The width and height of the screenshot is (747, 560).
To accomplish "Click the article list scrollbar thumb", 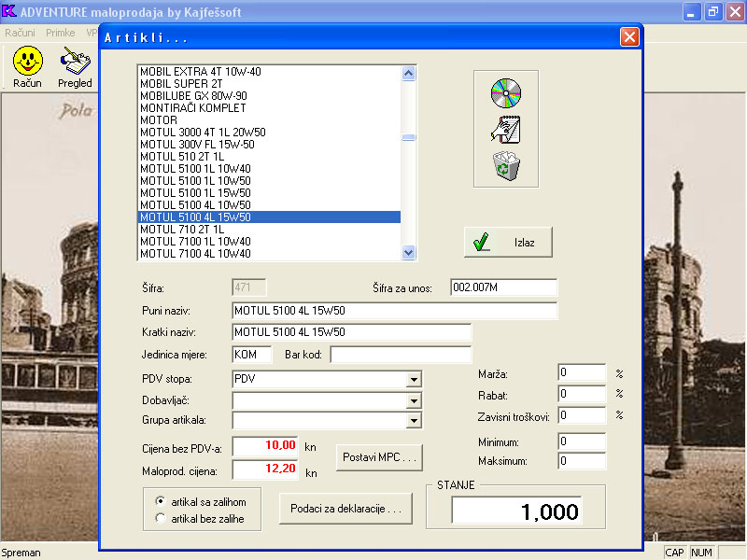I will (x=408, y=137).
